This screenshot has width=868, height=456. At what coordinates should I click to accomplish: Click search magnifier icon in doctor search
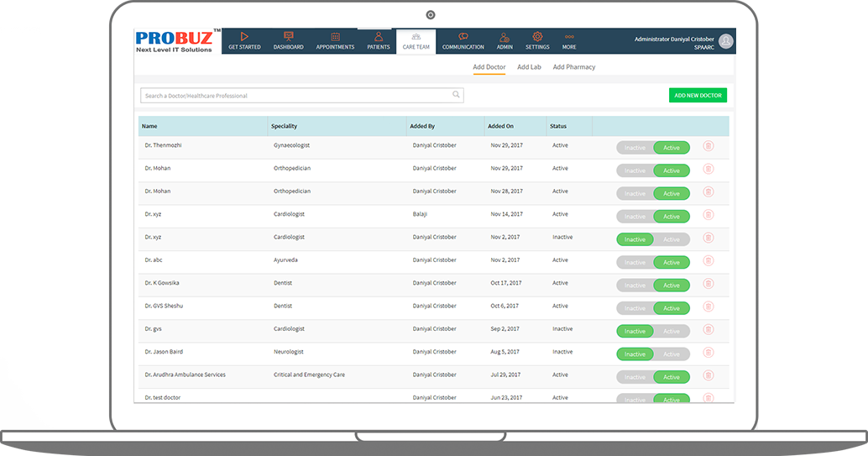coord(457,95)
